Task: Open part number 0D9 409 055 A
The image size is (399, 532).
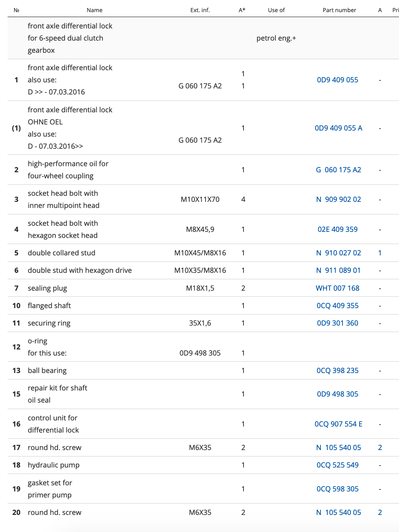Action: 338,128
